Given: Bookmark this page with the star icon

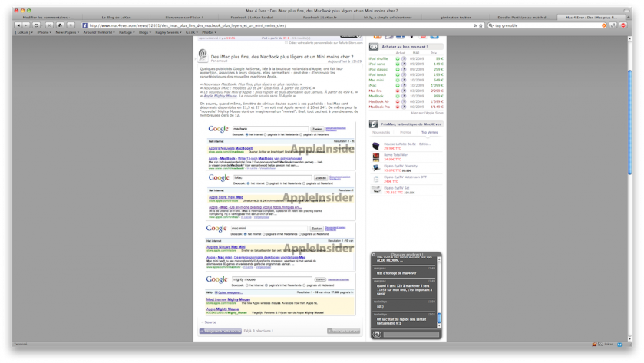Looking at the screenshot, I should click(481, 25).
